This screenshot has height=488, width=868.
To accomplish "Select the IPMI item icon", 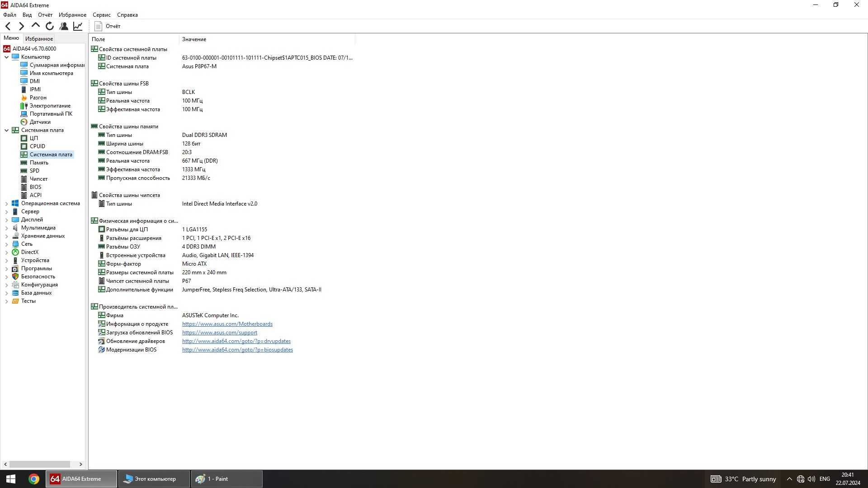I will tap(24, 89).
